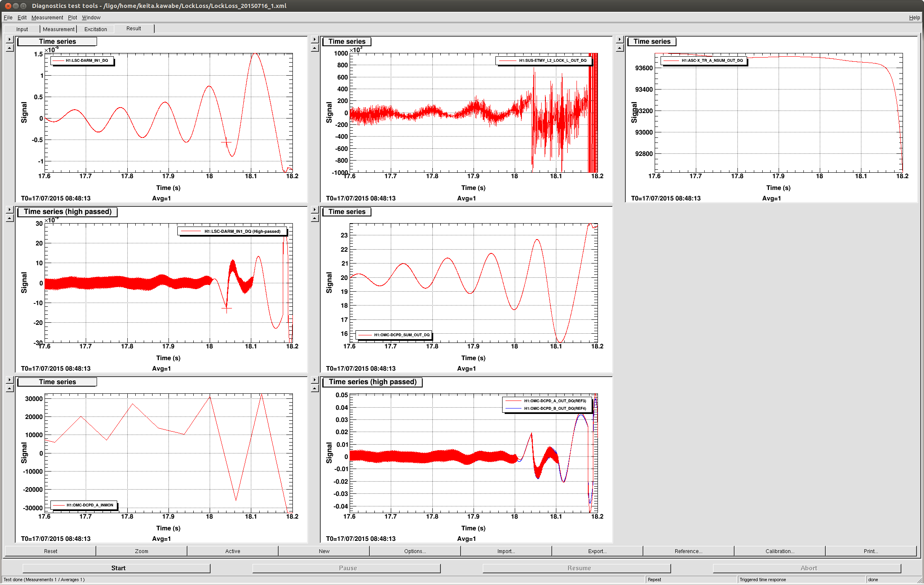Screen dimensions: 924x585
Task: Select the H1:LSC-DARM_IN1_DQ (High-passed) legend box
Action: coord(232,231)
